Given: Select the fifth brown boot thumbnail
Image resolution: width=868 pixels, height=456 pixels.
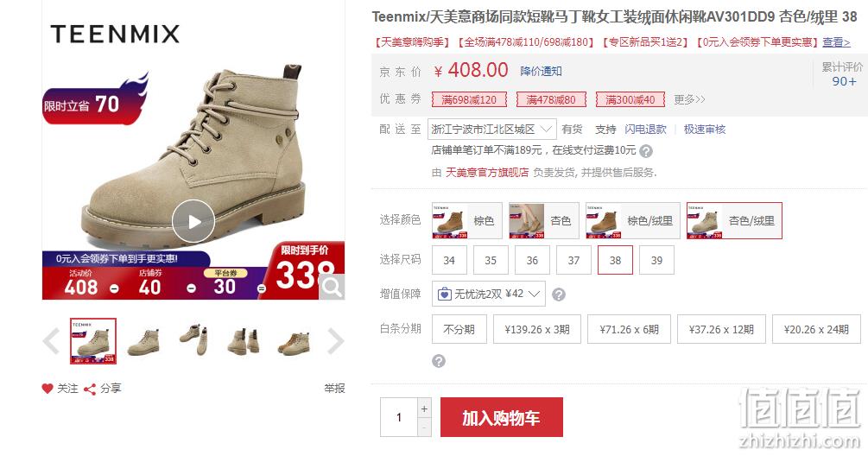Looking at the screenshot, I should point(294,341).
